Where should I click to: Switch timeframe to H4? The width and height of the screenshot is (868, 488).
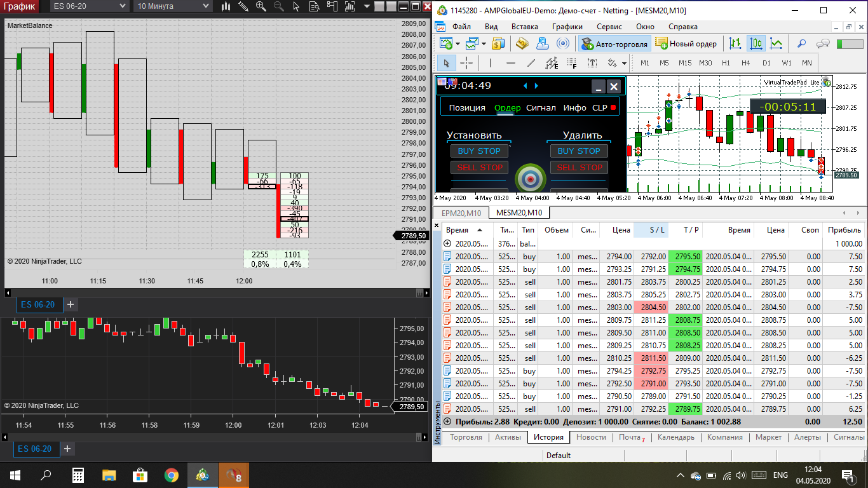[746, 64]
